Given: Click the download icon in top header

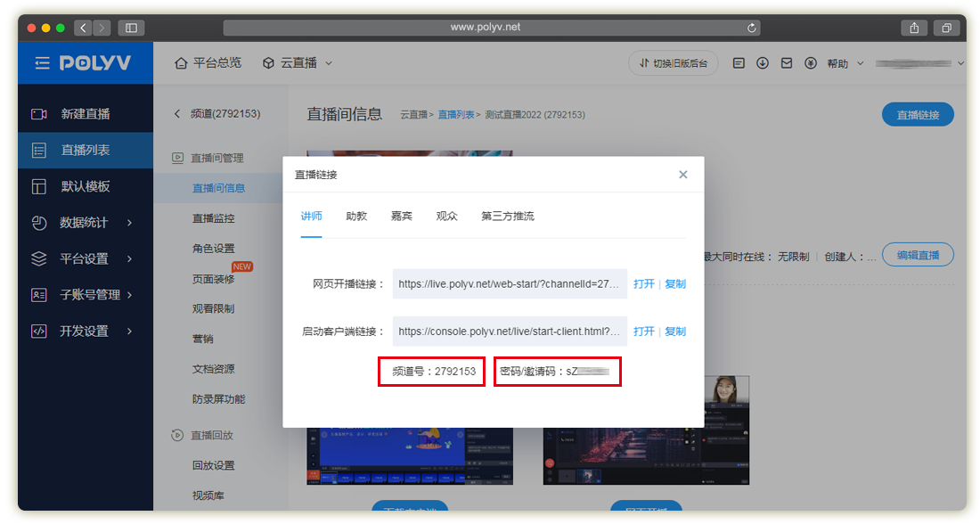Looking at the screenshot, I should tap(763, 63).
